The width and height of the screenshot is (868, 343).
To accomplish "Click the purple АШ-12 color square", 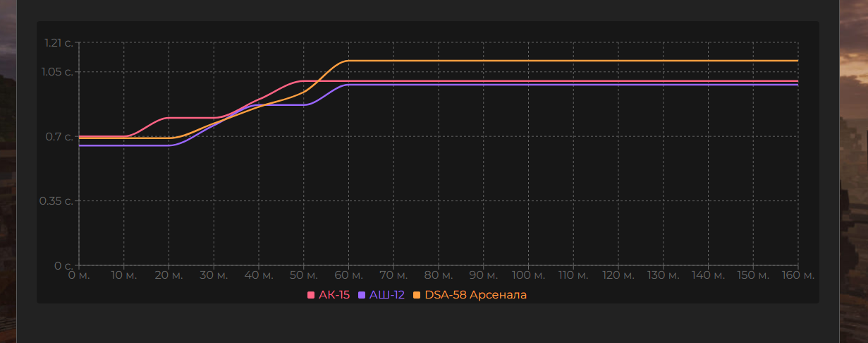I will click(362, 295).
